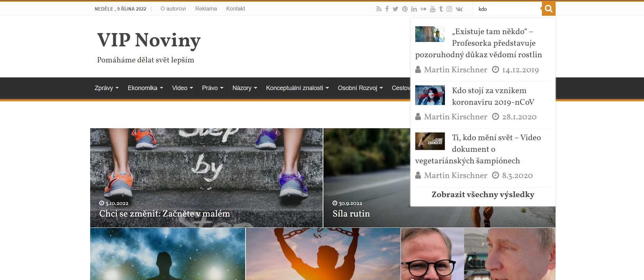This screenshot has width=644, height=280.
Task: Click the tagline 'Pomáháme dělat svět lepším'
Action: pyautogui.click(x=145, y=60)
